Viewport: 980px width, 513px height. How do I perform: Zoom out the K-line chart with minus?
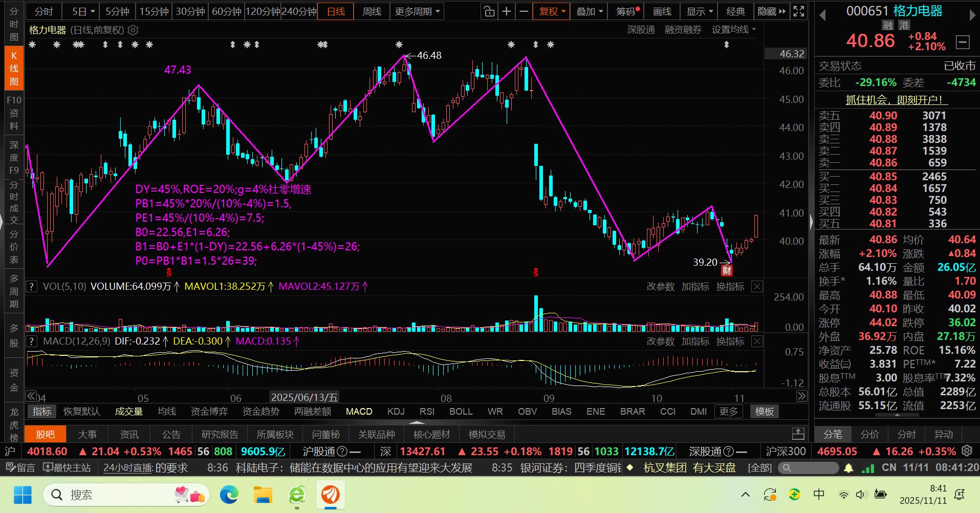point(524,11)
